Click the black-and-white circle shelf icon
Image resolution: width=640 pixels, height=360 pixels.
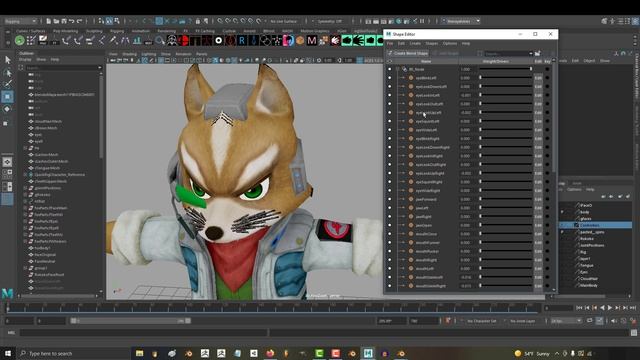[219, 40]
